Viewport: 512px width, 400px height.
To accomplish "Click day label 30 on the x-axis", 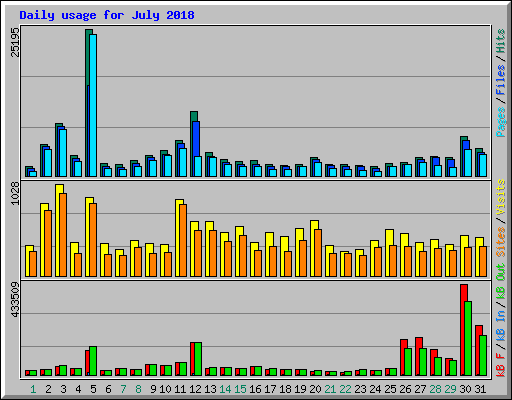I will click(x=465, y=389).
